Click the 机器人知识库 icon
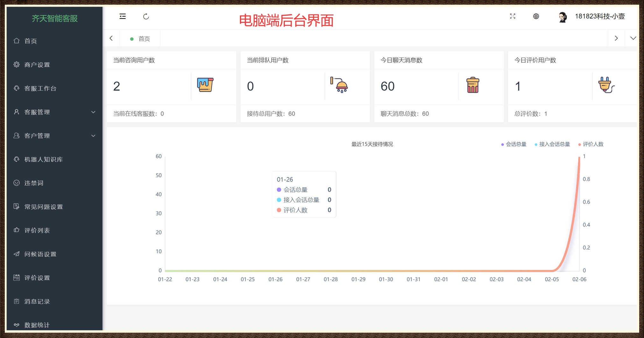The width and height of the screenshot is (644, 338). (x=17, y=159)
